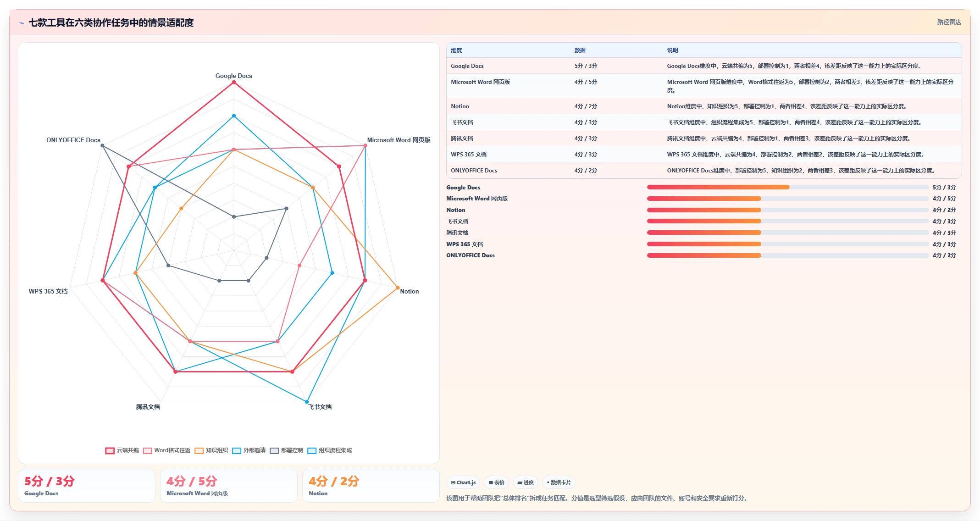Click the small icon beside the chart title
This screenshot has width=980, height=521.
click(x=22, y=23)
